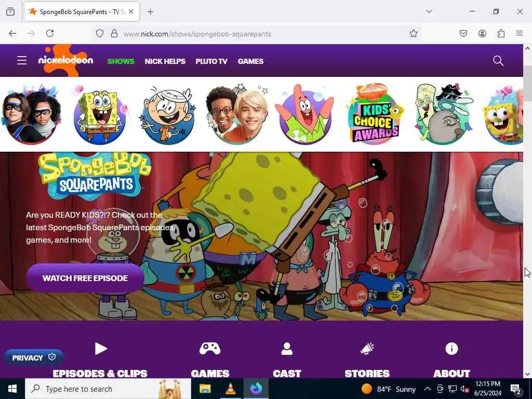The image size is (532, 399).
Task: Click the site security padlock icon
Action: [114, 34]
